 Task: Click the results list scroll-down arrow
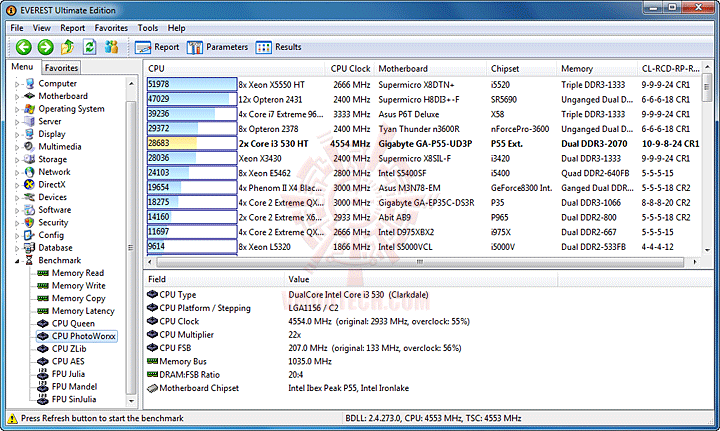[x=707, y=250]
